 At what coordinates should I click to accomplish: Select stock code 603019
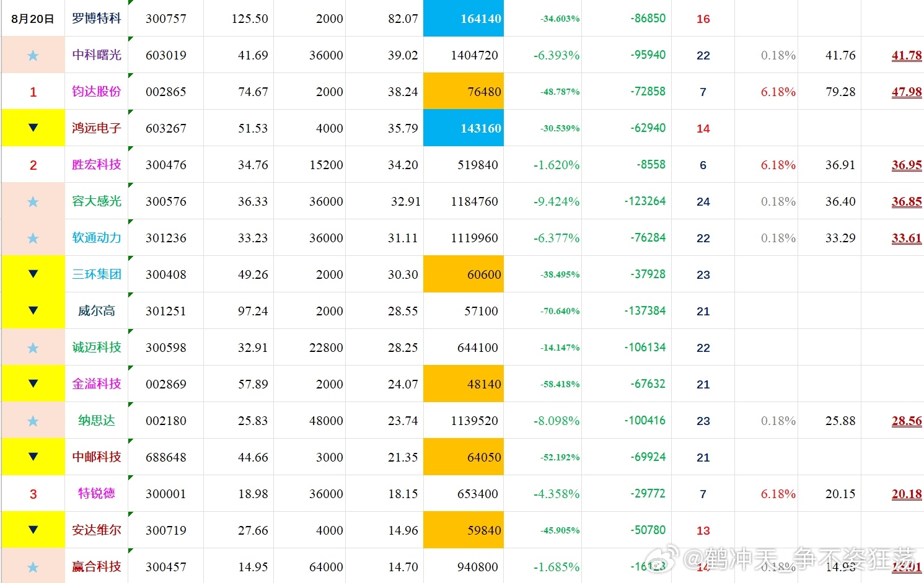[165, 56]
